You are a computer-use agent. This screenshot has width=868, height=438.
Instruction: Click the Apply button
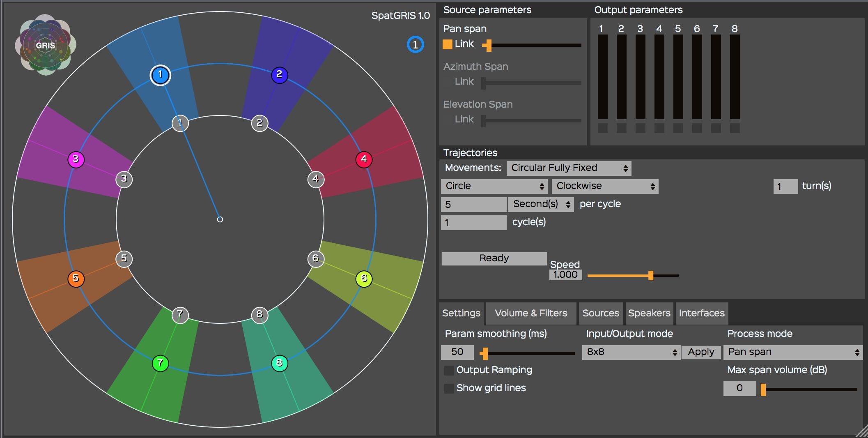(x=701, y=352)
